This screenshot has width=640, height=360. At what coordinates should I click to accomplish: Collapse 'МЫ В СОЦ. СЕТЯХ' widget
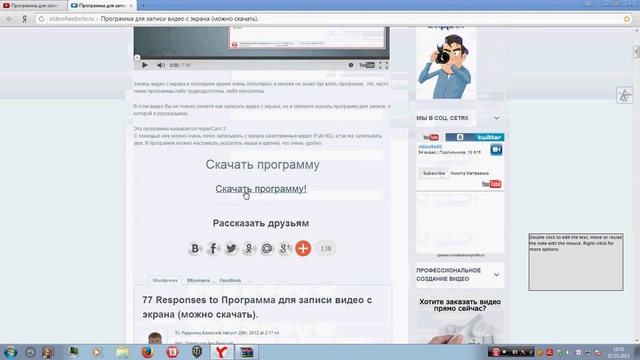point(496,118)
